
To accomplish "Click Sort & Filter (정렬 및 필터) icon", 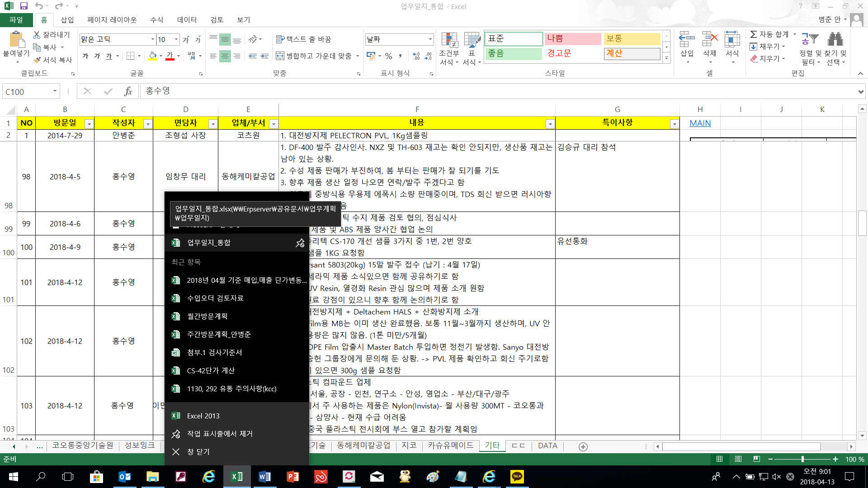I will point(810,40).
